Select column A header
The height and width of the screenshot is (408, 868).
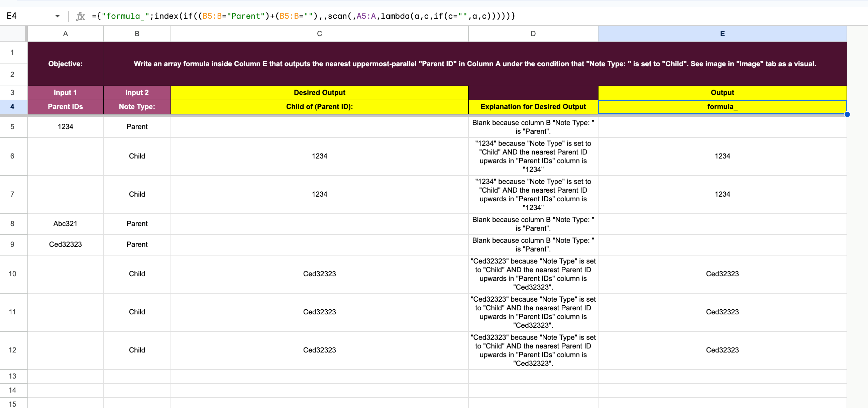[66, 34]
